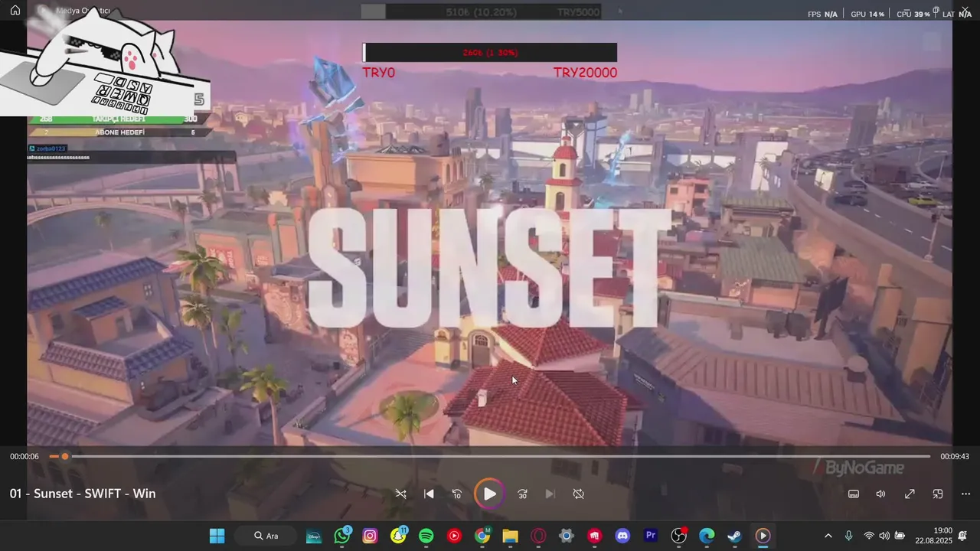Open YouTube Music from the taskbar

(x=454, y=536)
